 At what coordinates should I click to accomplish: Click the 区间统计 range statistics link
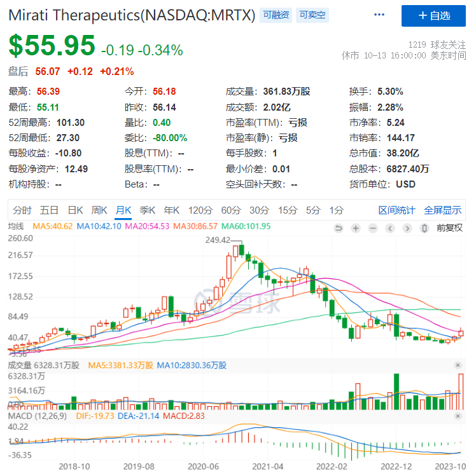[396, 210]
